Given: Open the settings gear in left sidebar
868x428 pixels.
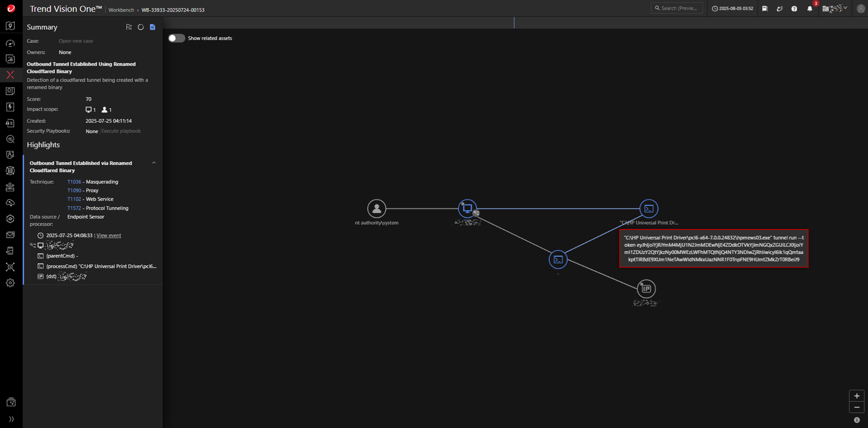Looking at the screenshot, I should (x=10, y=283).
